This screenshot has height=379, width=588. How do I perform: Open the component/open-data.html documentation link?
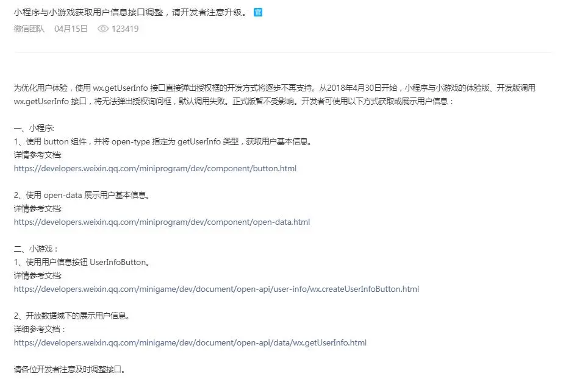[x=162, y=222]
